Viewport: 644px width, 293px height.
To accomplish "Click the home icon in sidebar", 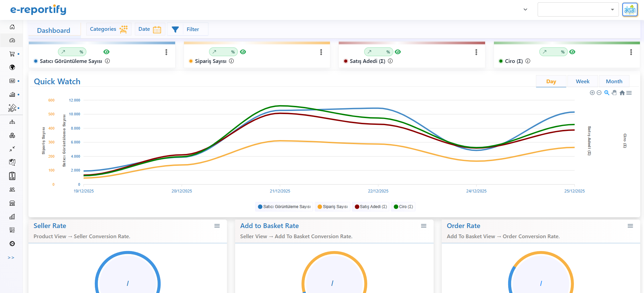I will pos(12,27).
